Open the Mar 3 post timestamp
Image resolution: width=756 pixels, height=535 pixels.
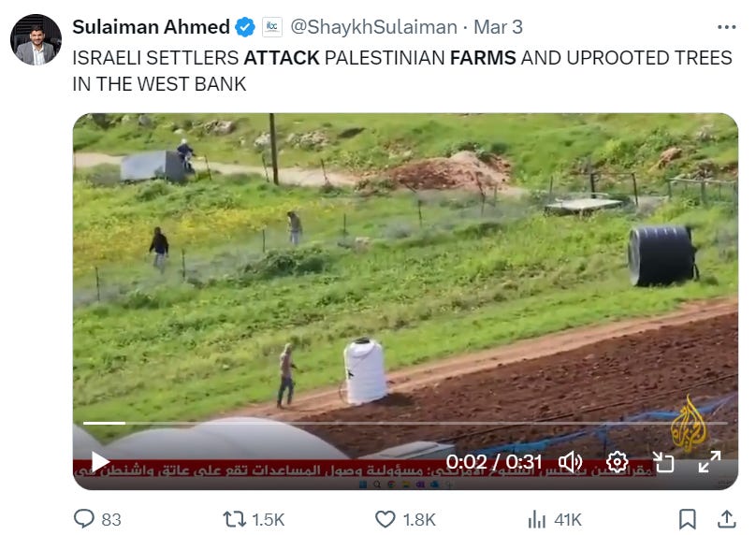tap(498, 27)
